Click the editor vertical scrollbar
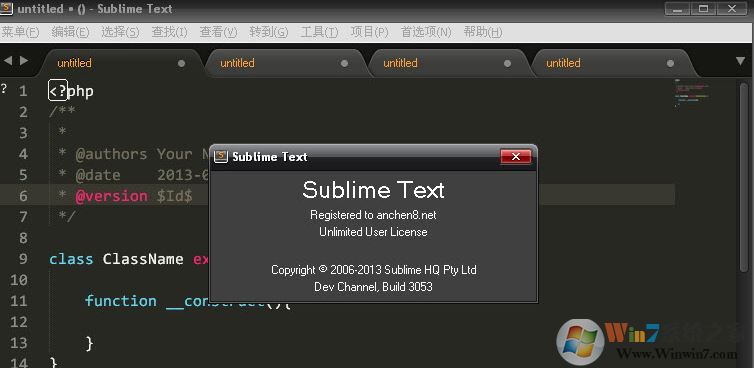754x368 pixels. [745, 178]
